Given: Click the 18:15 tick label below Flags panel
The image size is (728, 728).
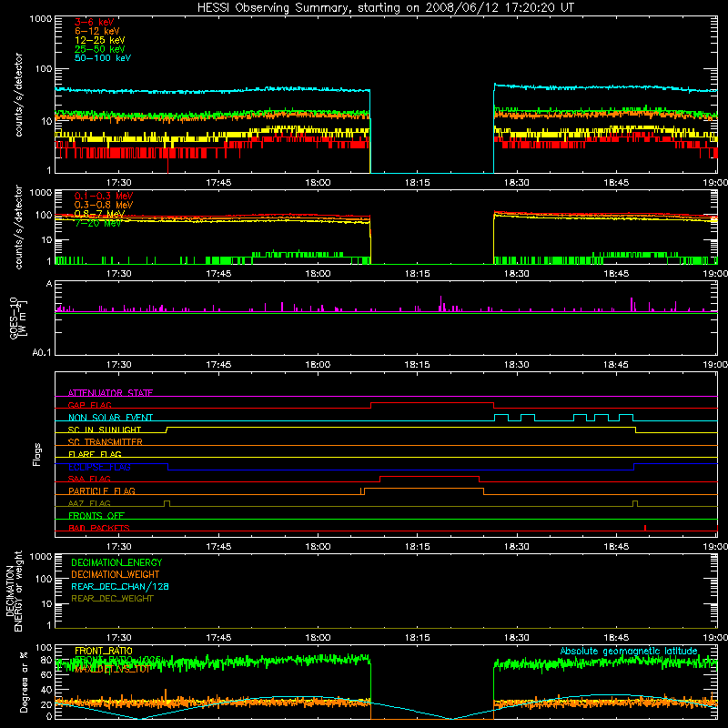Looking at the screenshot, I should tap(417, 546).
